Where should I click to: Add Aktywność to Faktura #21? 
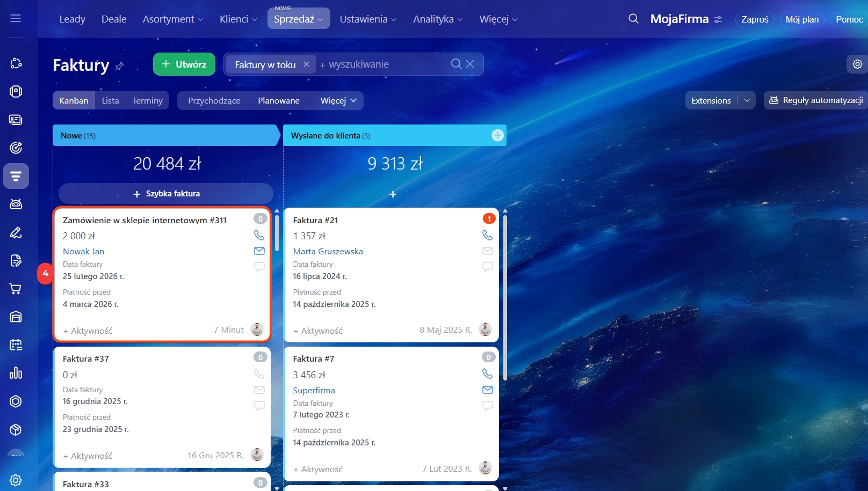coord(318,331)
